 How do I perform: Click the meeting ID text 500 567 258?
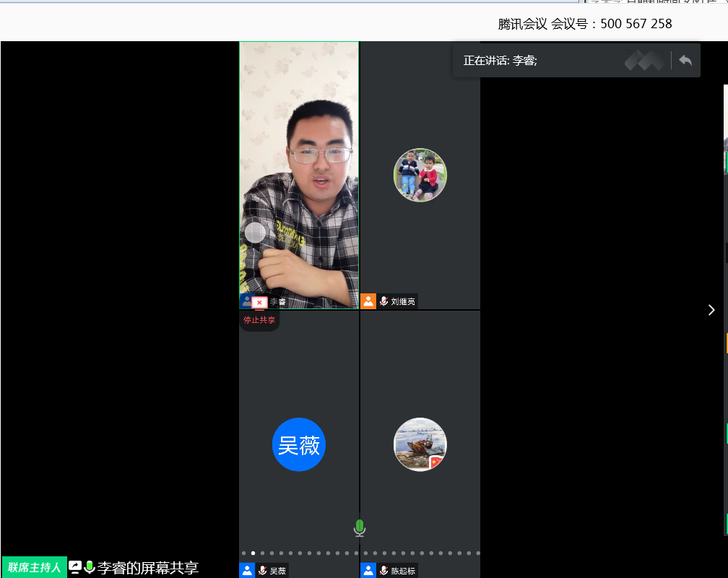point(636,24)
